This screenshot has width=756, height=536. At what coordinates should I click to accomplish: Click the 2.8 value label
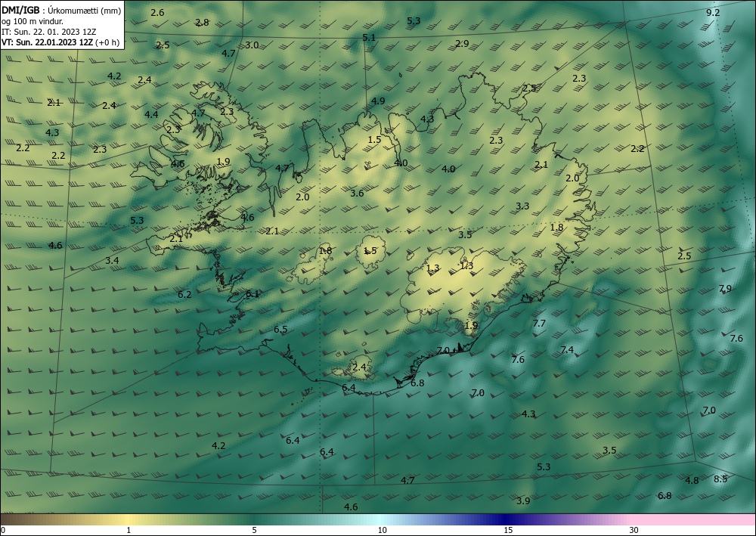202,22
